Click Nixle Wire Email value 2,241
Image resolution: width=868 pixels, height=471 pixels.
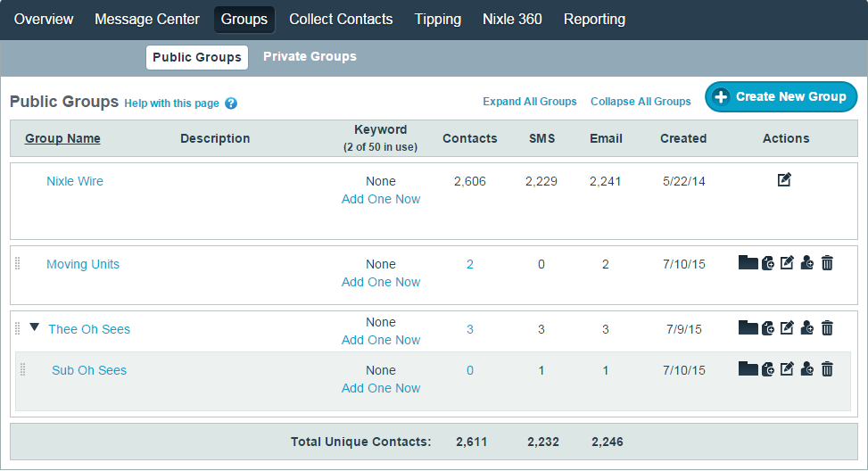tap(605, 182)
